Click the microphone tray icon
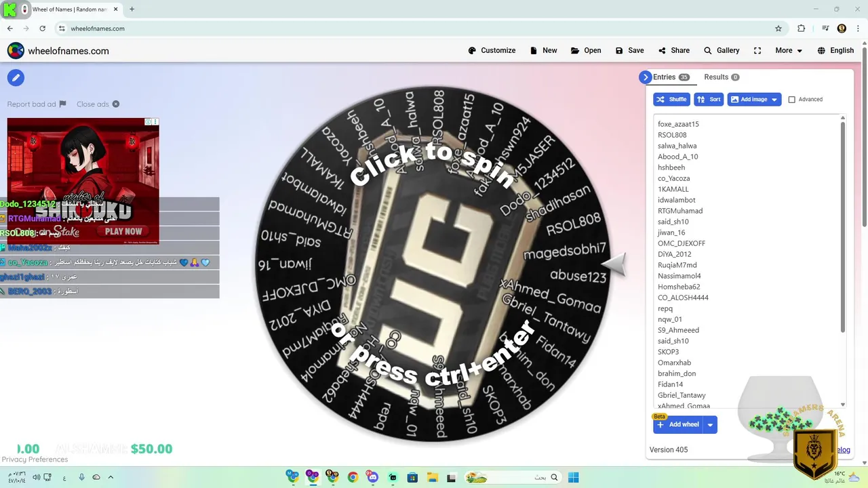 [x=81, y=477]
